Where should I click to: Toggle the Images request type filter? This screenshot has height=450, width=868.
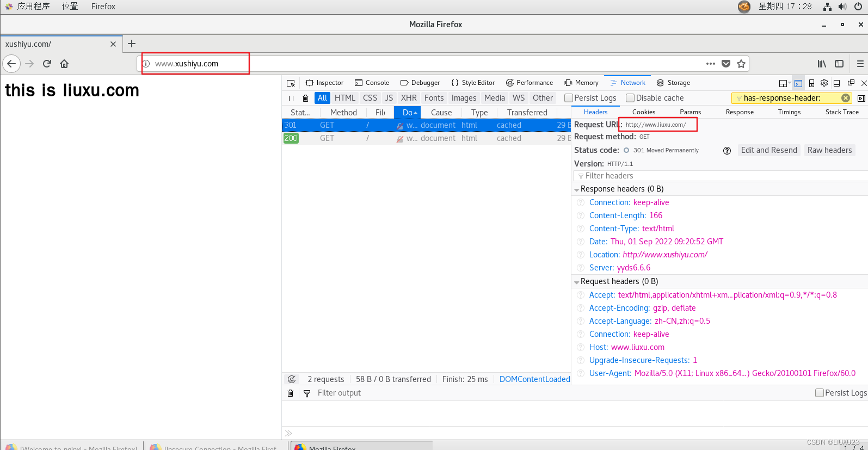[x=464, y=98]
